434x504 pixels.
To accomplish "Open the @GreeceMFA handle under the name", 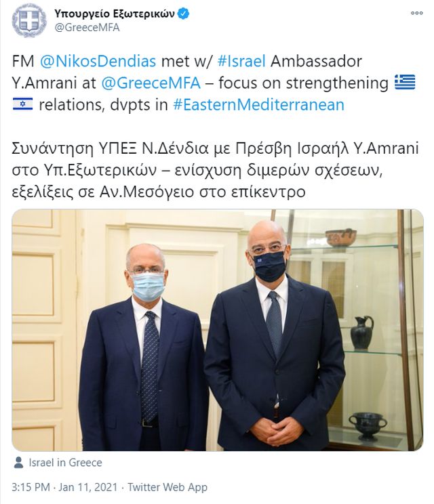I will tap(87, 28).
